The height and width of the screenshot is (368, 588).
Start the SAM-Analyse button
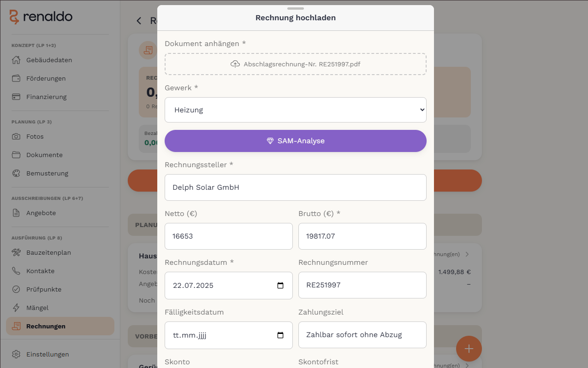(296, 141)
